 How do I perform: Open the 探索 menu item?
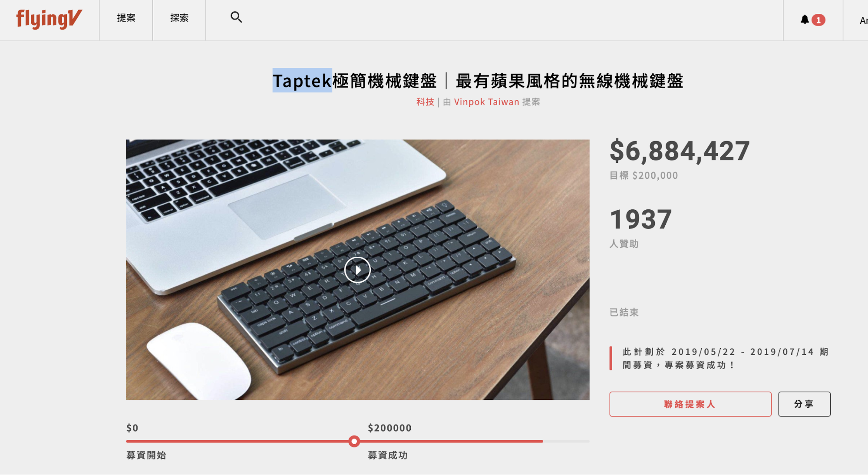click(x=179, y=18)
